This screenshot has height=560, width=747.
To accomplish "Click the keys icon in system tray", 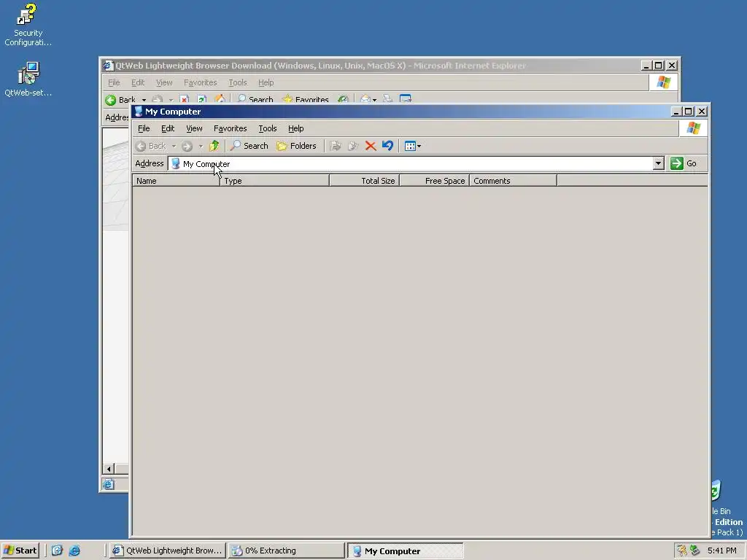I will 682,551.
